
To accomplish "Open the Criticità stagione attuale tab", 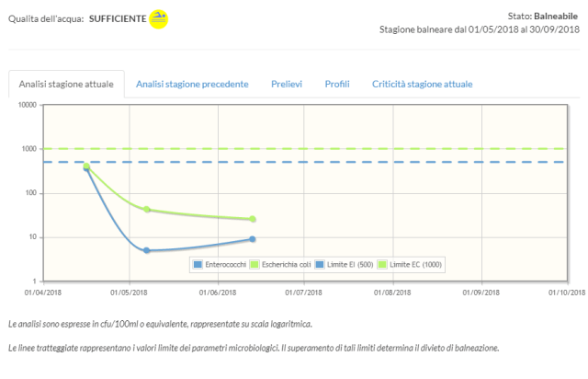I will 422,84.
